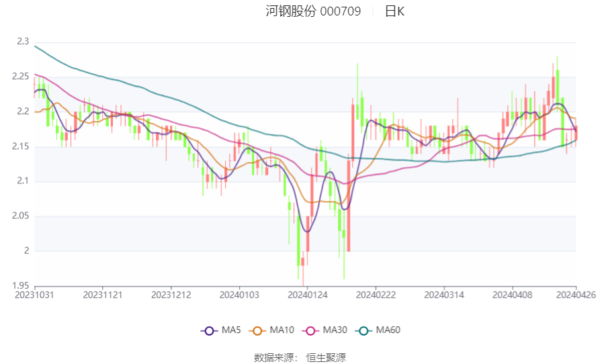Toggle the MA30 legend series

click(325, 330)
